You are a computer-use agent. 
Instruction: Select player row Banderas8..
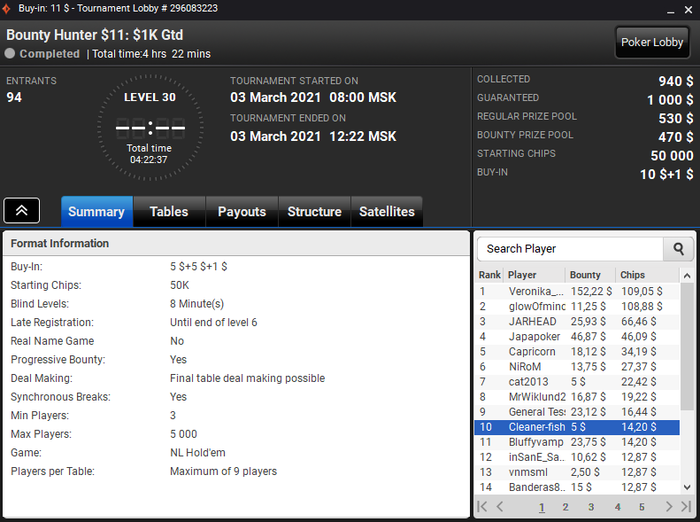577,488
